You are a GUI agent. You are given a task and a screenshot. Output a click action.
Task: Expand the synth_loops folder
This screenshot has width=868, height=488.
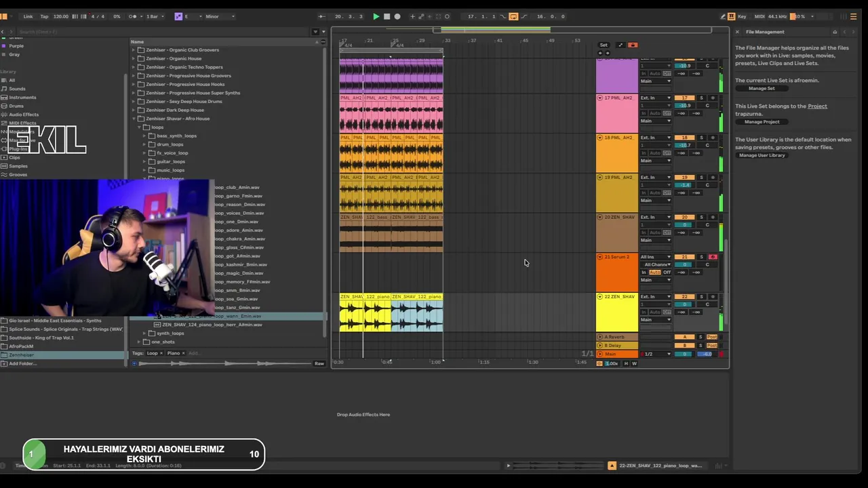click(145, 333)
